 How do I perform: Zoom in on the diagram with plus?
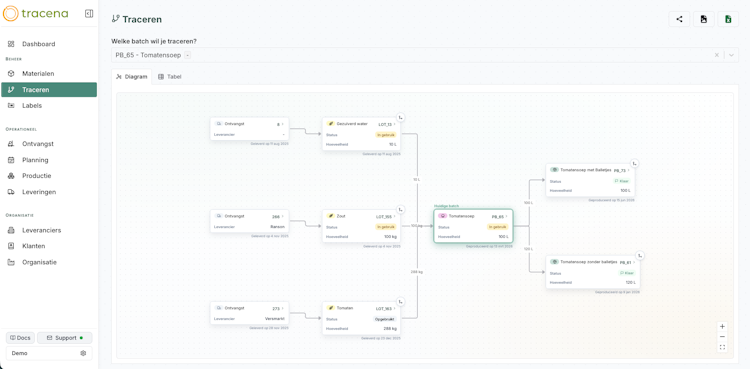[722, 326]
